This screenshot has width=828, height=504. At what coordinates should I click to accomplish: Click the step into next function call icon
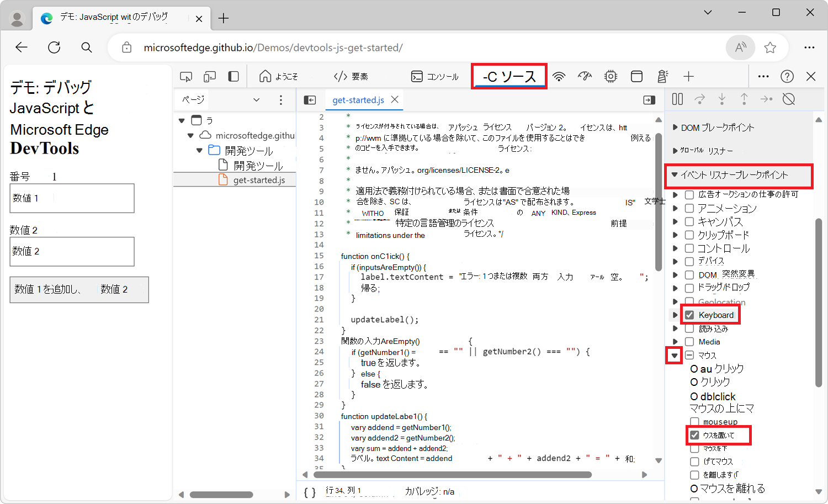click(x=722, y=99)
